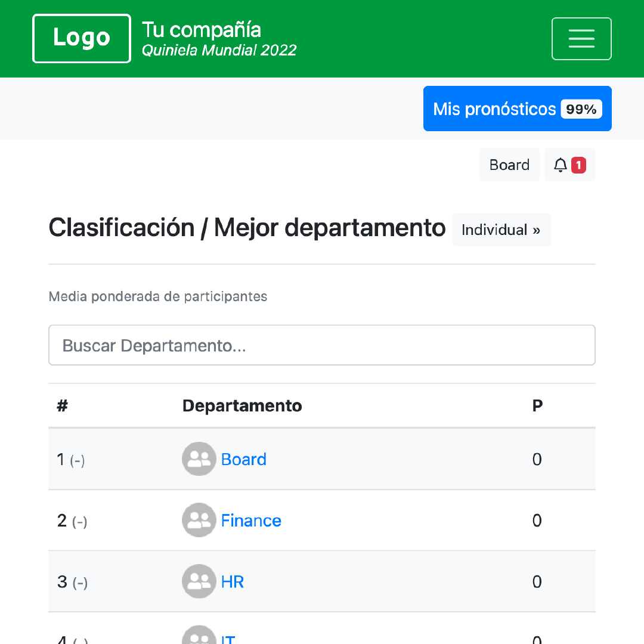Click the red notification badge showing 1
The height and width of the screenshot is (644, 644).
pos(578,165)
